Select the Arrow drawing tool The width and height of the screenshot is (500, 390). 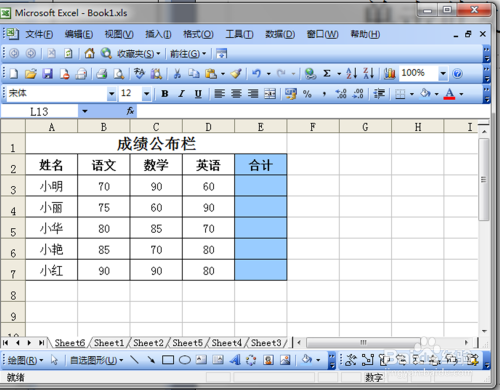pyautogui.click(x=151, y=360)
